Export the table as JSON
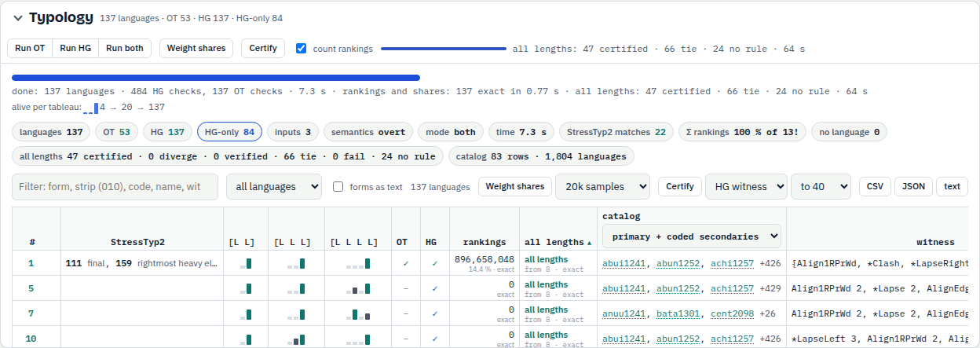Viewport: 980px width, 348px height. (x=913, y=187)
